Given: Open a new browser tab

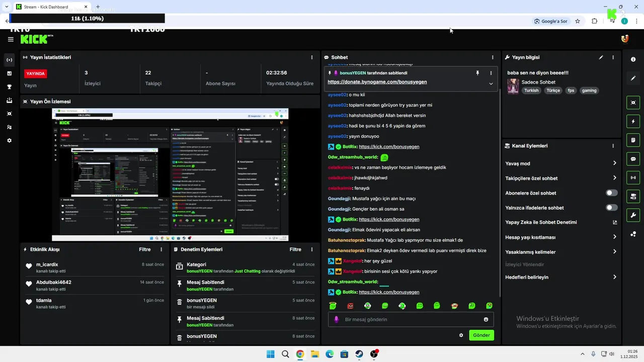Looking at the screenshot, I should pos(98,7).
